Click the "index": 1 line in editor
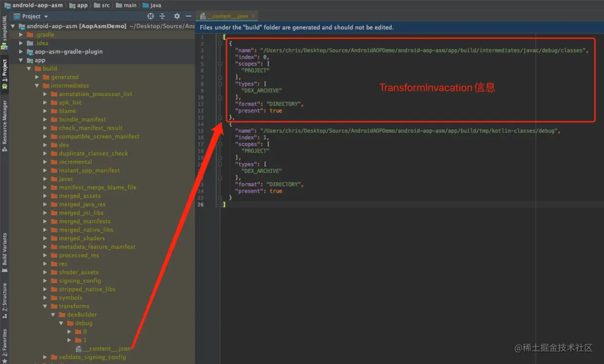 pyautogui.click(x=252, y=138)
